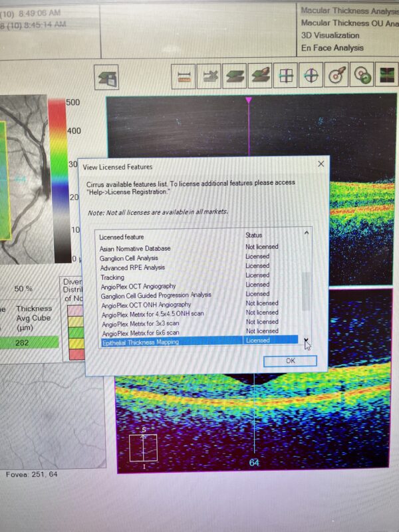399x532 pixels.
Task: Select AngioPlex Metrix for 4.5x4.5 ONH scan
Action: [199, 313]
